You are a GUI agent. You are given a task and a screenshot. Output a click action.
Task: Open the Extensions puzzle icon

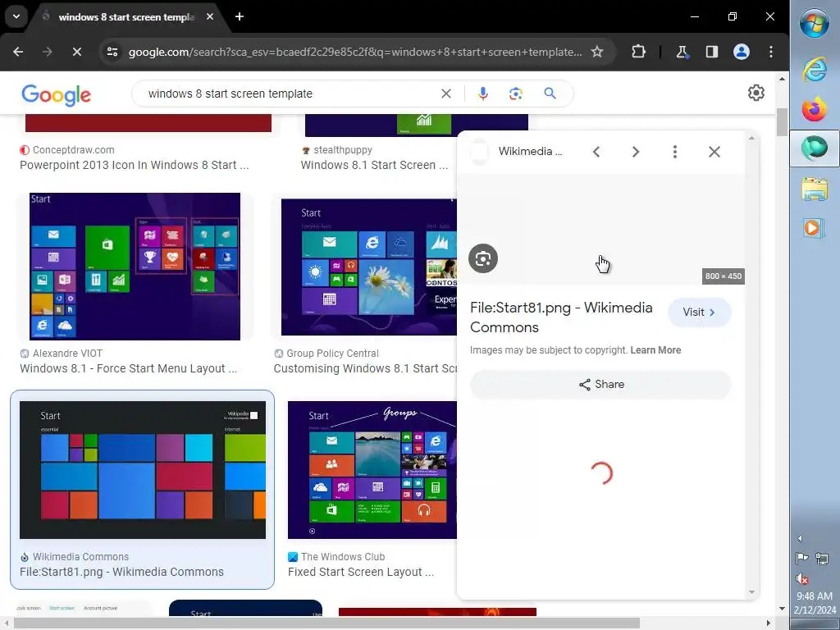[x=638, y=52]
